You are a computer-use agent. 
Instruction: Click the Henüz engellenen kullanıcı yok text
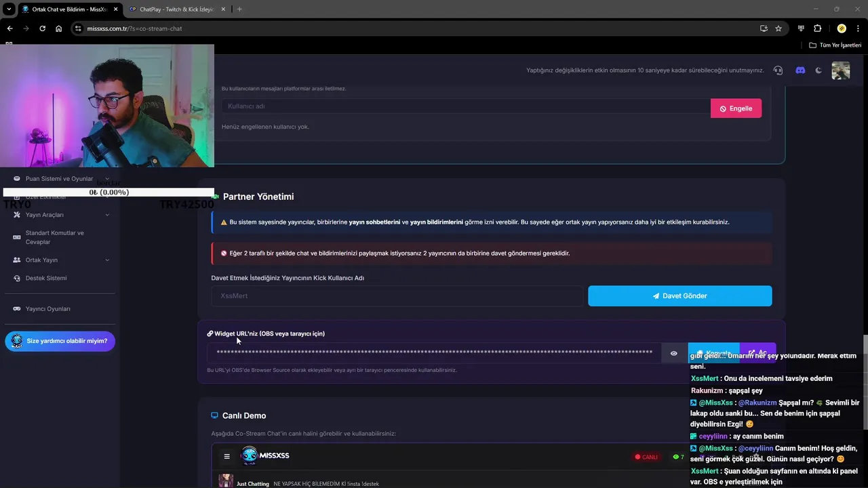pyautogui.click(x=265, y=127)
